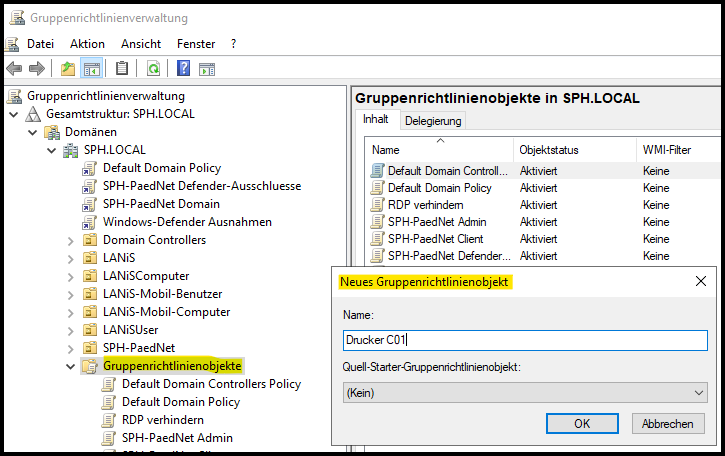
Task: Click the icon beside SPH-PaedNet Domain
Action: point(89,204)
